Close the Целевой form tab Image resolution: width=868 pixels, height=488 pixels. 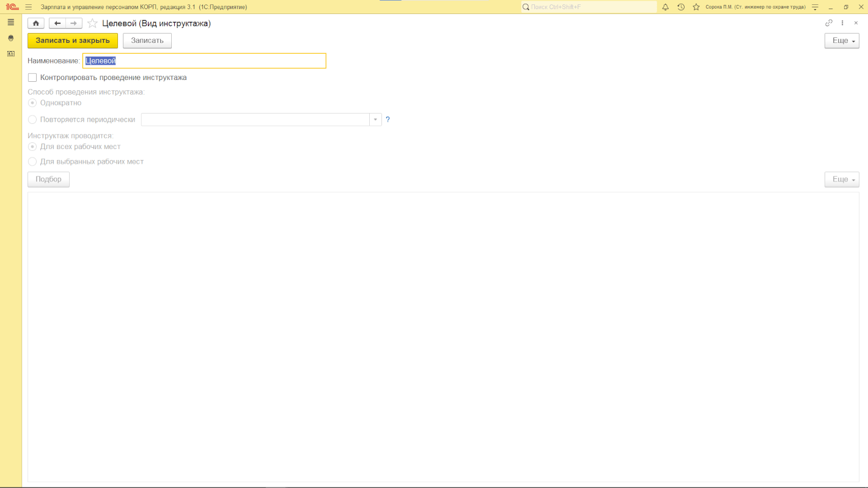[856, 23]
